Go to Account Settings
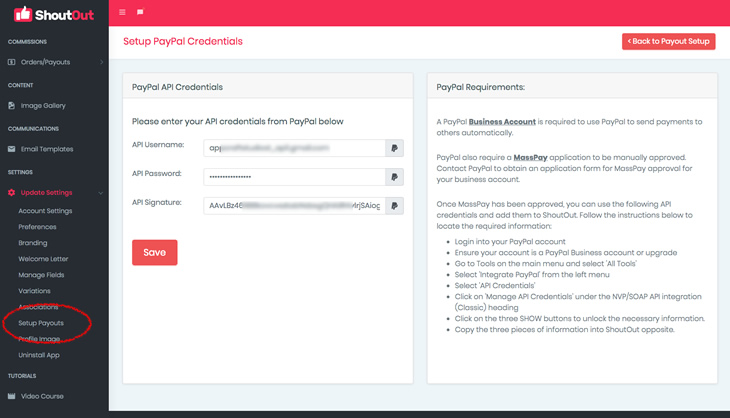 pyautogui.click(x=45, y=211)
